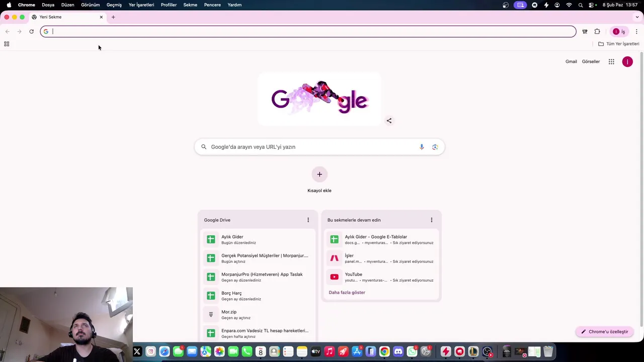
Task: Open the apps grid shortcut in bookmarks bar
Action: pos(7,44)
